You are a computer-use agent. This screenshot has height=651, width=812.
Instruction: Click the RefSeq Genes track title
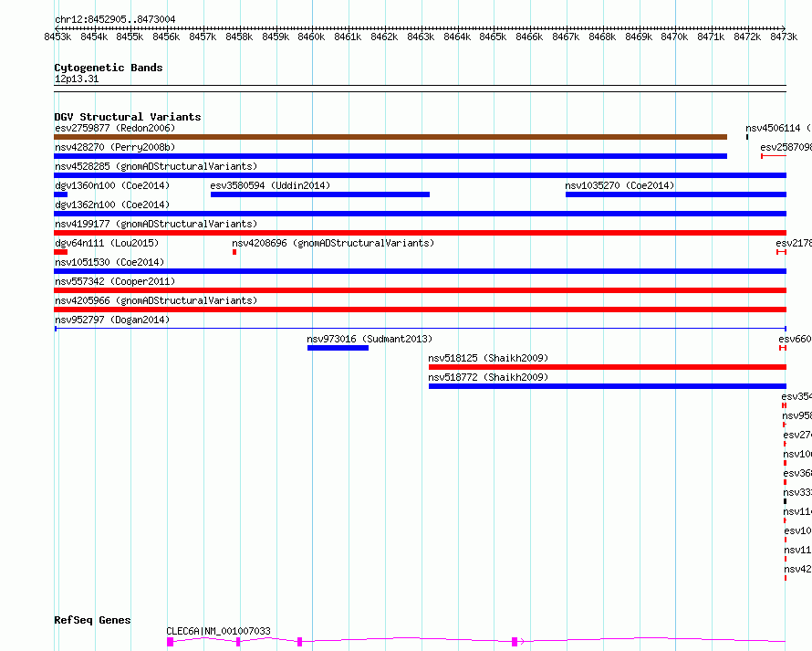click(92, 620)
